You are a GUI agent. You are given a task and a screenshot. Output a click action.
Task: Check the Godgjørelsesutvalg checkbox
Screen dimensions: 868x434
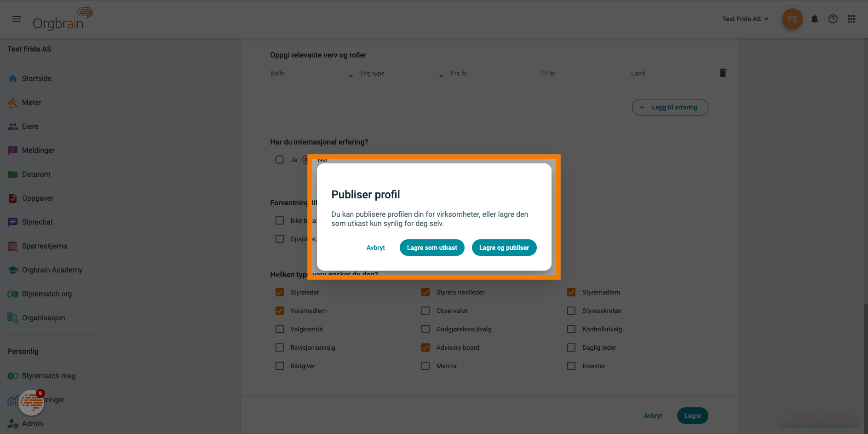click(x=425, y=329)
